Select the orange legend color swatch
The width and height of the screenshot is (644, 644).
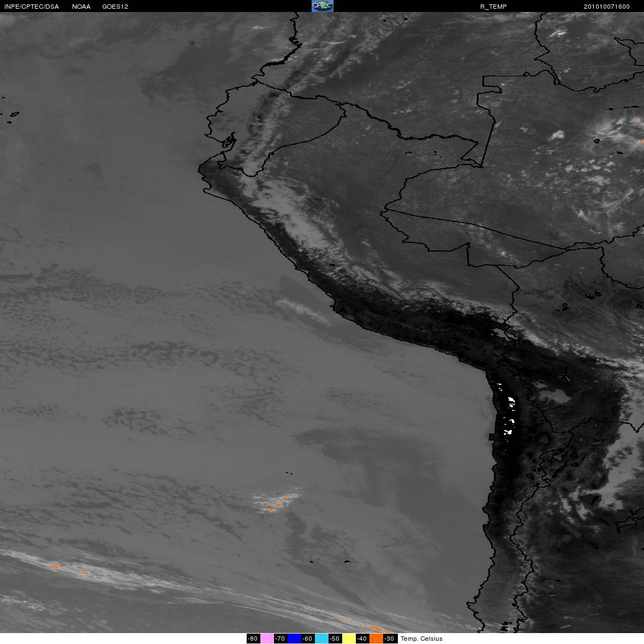coord(377,639)
